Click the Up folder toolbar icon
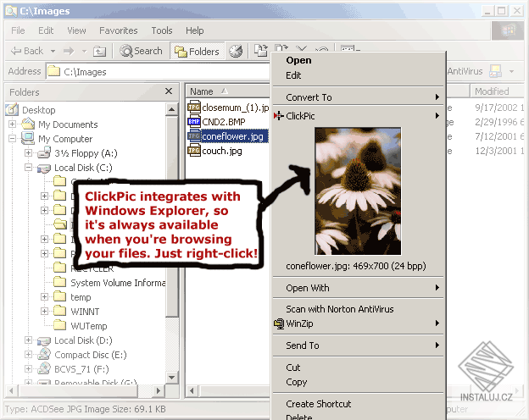This screenshot has width=529, height=420. (99, 52)
